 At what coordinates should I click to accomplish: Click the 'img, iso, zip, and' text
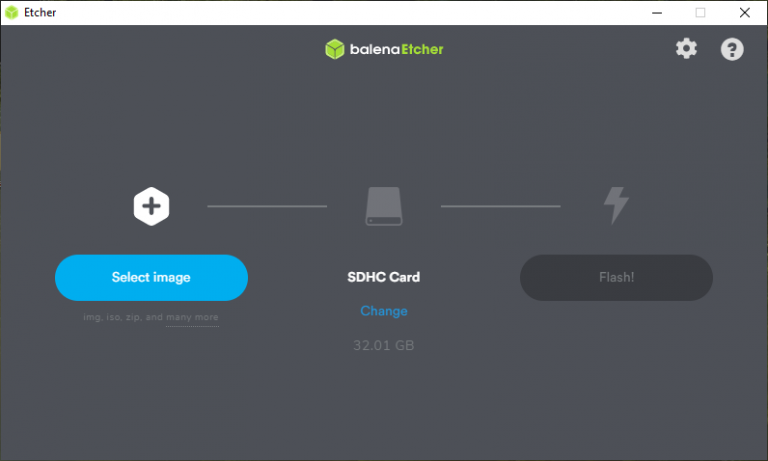pyautogui.click(x=123, y=317)
